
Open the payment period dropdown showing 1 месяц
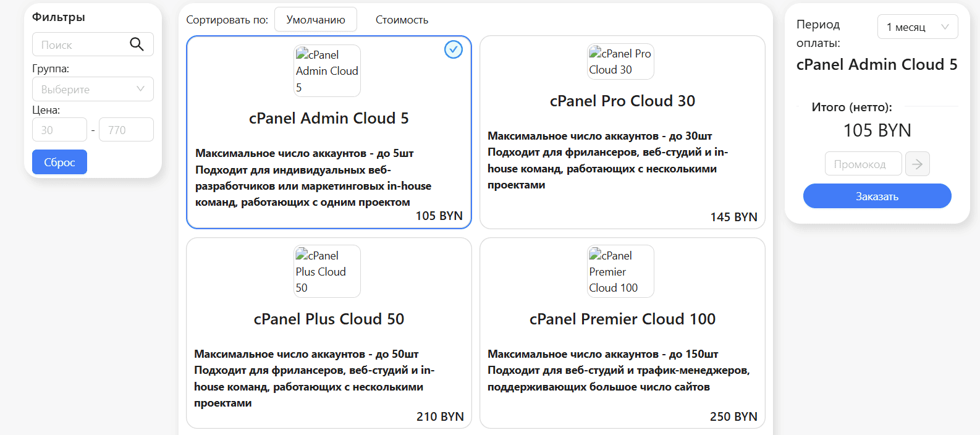click(918, 27)
